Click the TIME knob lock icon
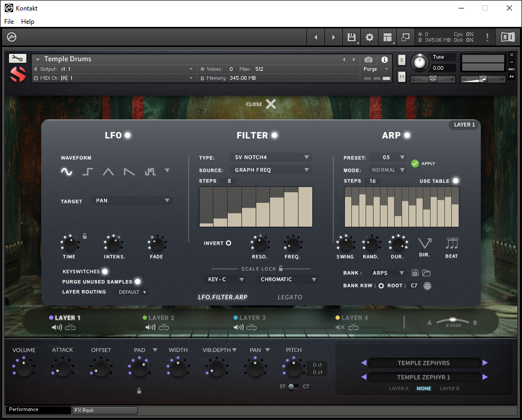The width and height of the screenshot is (522, 420). [x=85, y=236]
